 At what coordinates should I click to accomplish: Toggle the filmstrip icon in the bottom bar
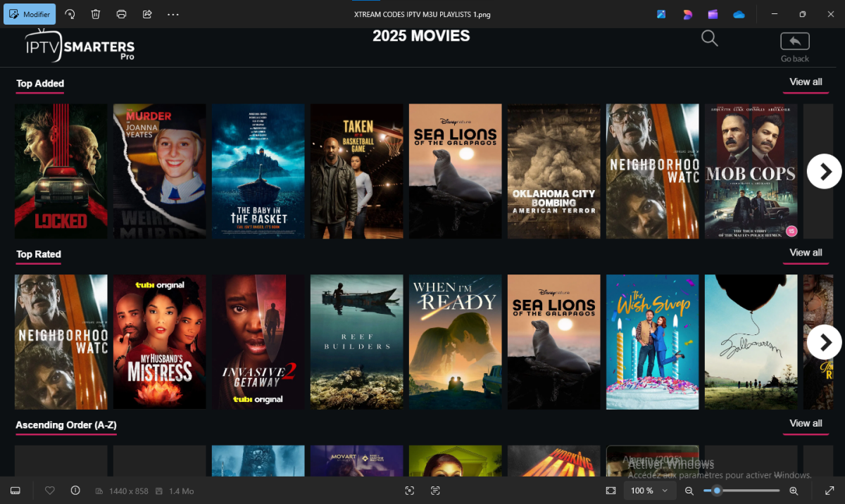tap(15, 491)
